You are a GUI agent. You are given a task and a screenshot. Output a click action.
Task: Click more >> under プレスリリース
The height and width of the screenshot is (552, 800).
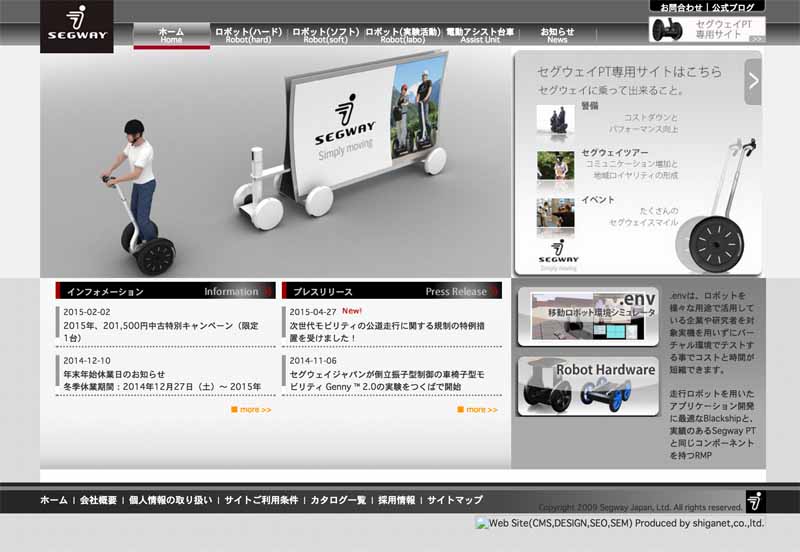478,410
